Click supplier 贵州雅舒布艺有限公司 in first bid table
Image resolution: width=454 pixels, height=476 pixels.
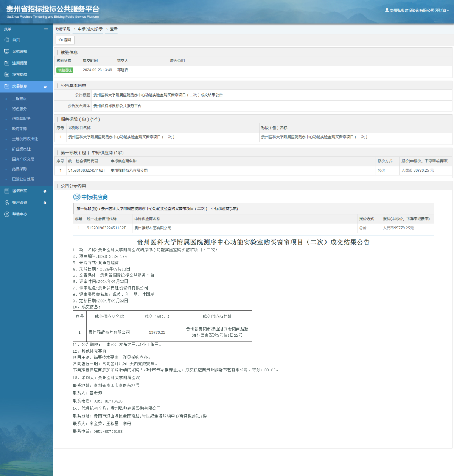pos(129,170)
